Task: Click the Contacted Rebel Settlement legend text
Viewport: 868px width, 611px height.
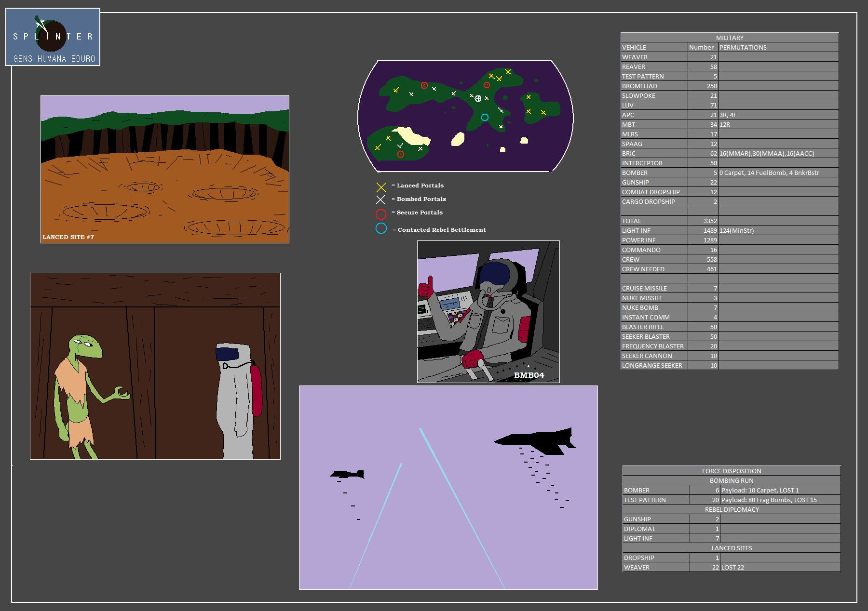Action: (x=441, y=230)
